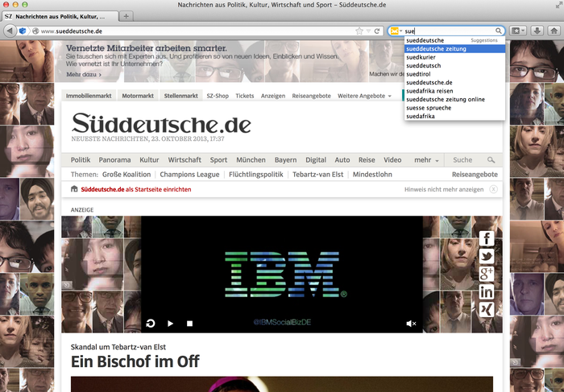Click the magnifier icon in the Suche box
The width and height of the screenshot is (564, 392).
(x=491, y=160)
